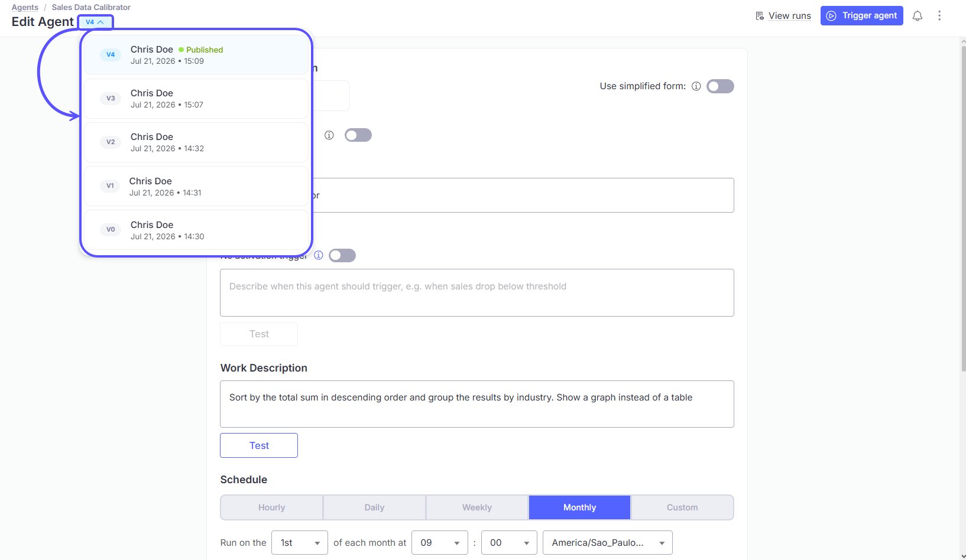Toggle the switch below the simplified form option
This screenshot has width=966, height=560.
coord(358,135)
